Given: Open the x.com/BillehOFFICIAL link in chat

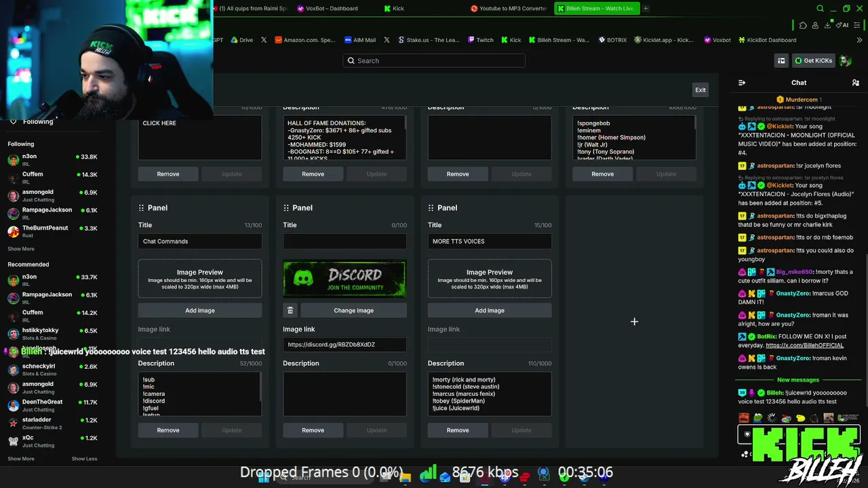Looking at the screenshot, I should [804, 345].
